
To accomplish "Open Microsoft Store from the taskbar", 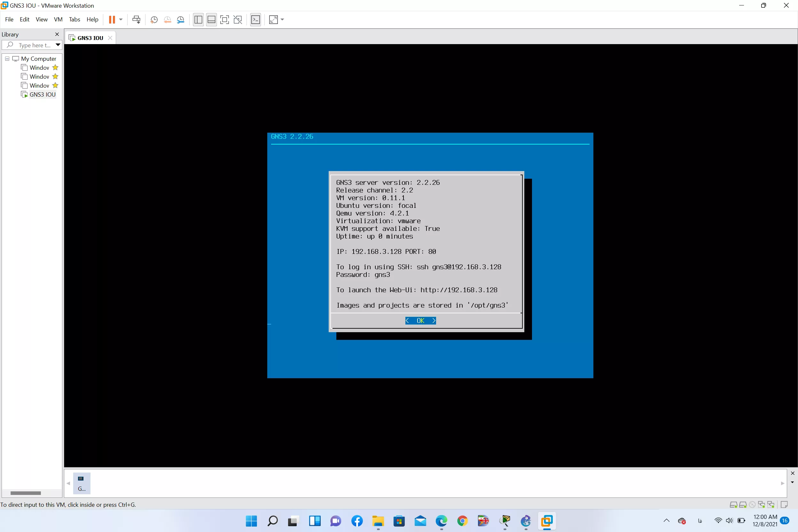I will point(399,521).
